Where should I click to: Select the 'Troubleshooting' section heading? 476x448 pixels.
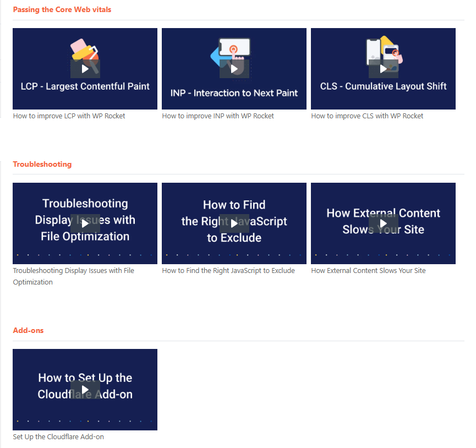point(42,165)
